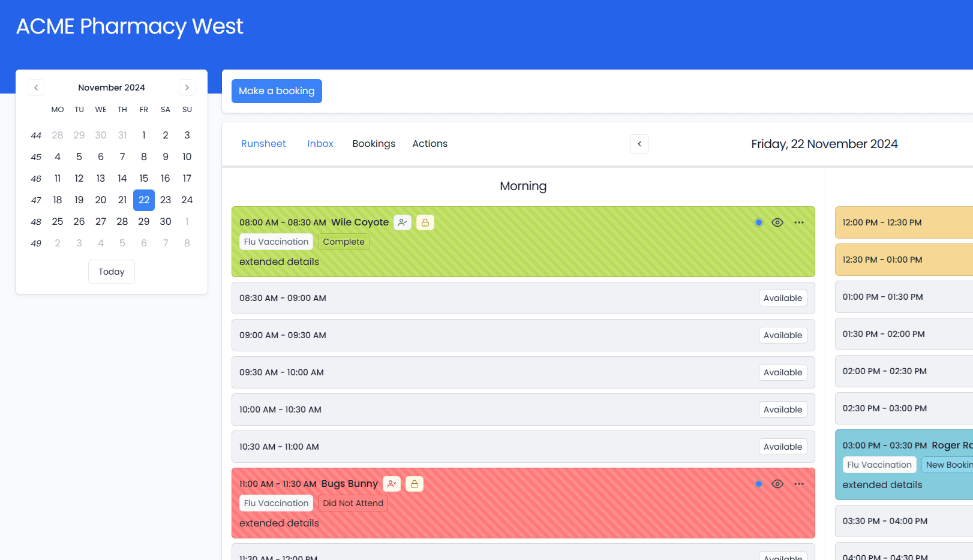Click the attendance check icon on Wile Coyote's booking
The image size is (973, 560).
coord(403,222)
